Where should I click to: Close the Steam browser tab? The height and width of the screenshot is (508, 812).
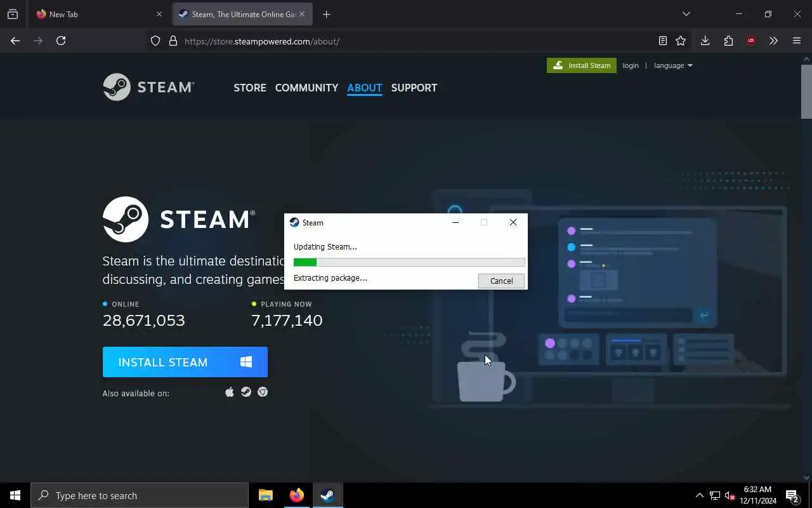pos(302,14)
